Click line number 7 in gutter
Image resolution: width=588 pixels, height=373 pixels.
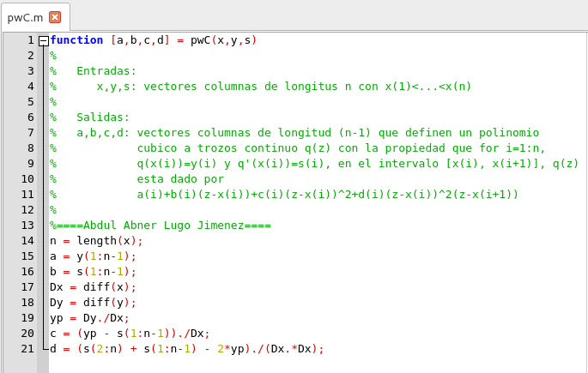[x=30, y=133]
